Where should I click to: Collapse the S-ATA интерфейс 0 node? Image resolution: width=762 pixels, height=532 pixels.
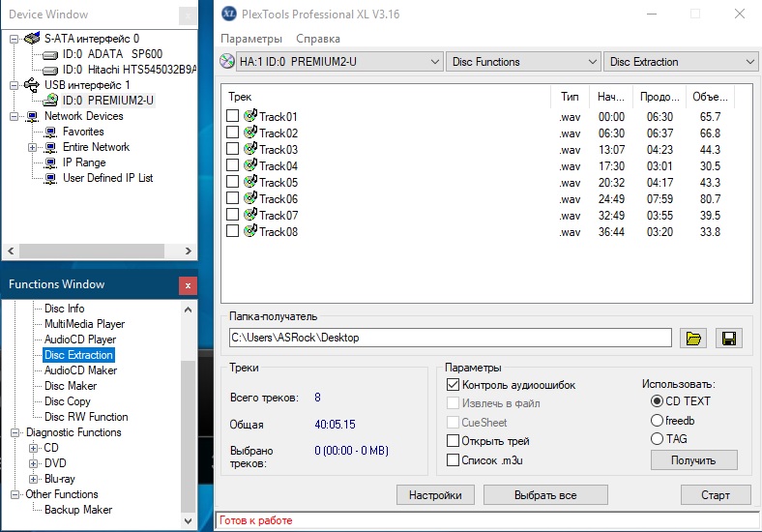point(15,39)
